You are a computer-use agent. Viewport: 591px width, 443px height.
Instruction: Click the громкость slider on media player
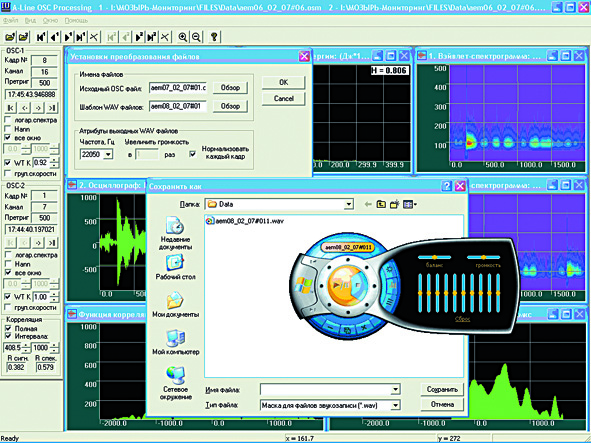(x=484, y=257)
